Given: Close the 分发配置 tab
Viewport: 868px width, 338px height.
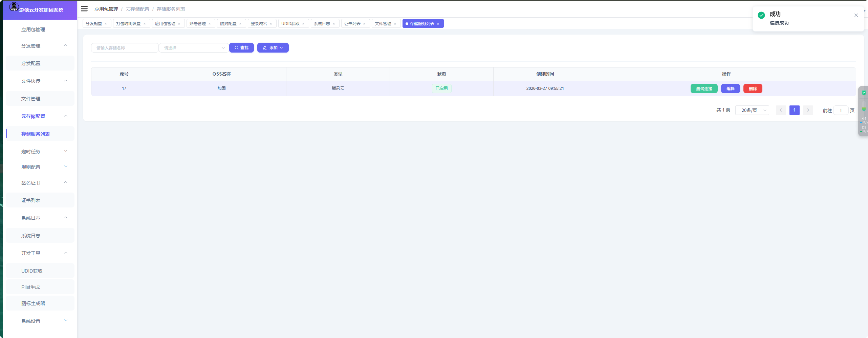Looking at the screenshot, I should (x=106, y=24).
